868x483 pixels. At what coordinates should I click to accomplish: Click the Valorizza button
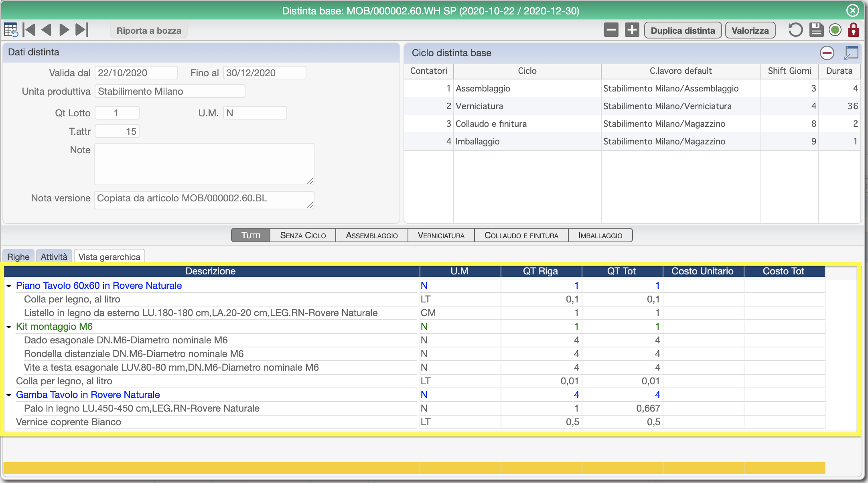tap(750, 31)
